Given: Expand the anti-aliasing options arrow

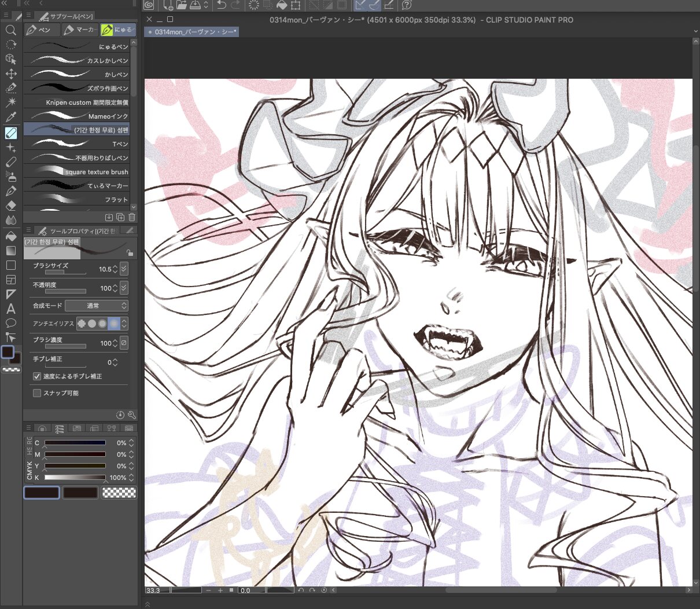Looking at the screenshot, I should click(124, 324).
